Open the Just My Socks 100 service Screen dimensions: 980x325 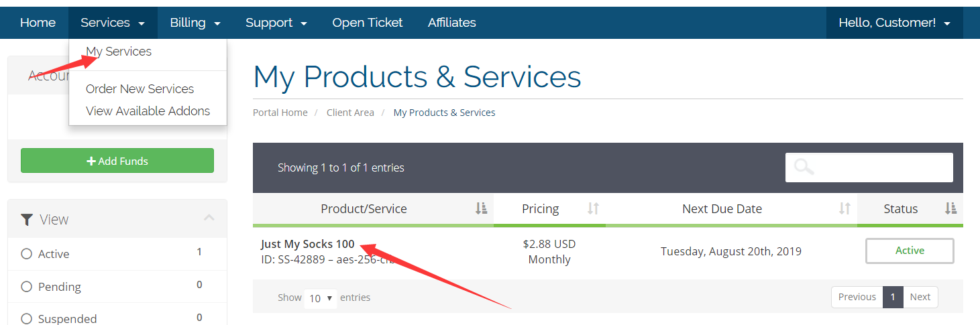tap(308, 244)
